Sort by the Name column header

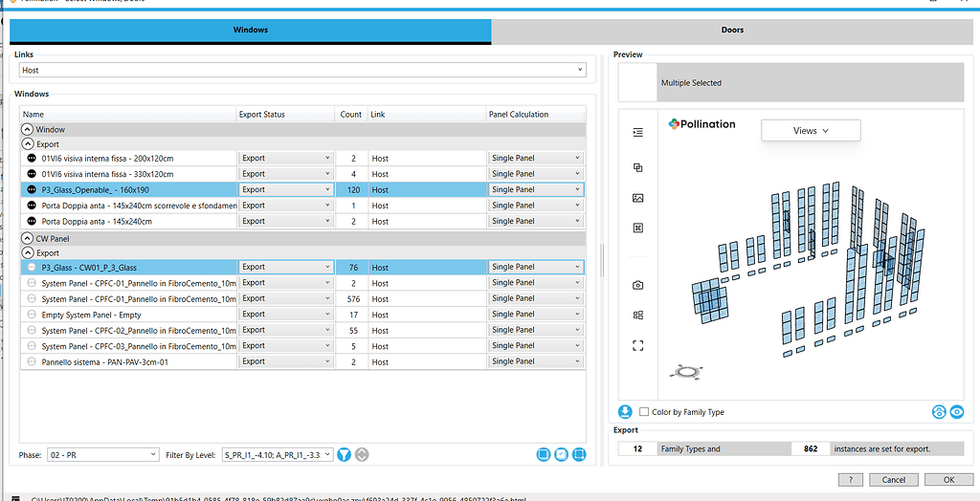click(128, 115)
